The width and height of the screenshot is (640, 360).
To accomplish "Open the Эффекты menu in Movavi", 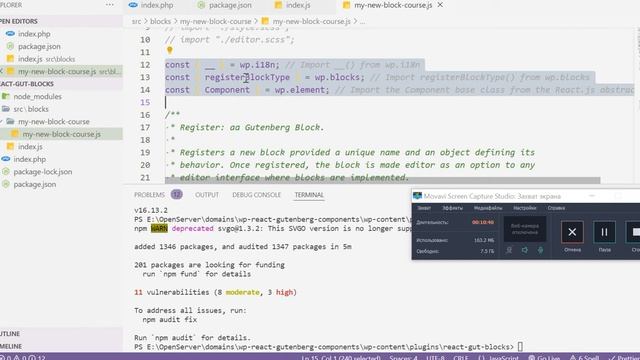I will [x=452, y=208].
